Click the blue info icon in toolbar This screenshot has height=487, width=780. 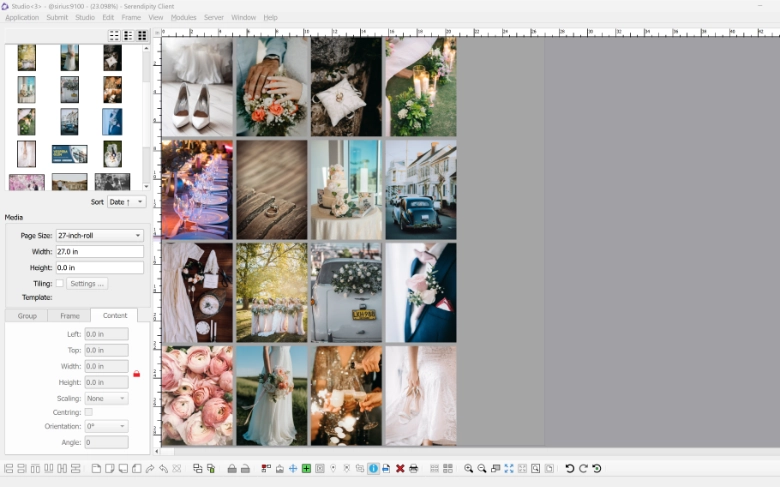[x=373, y=468]
